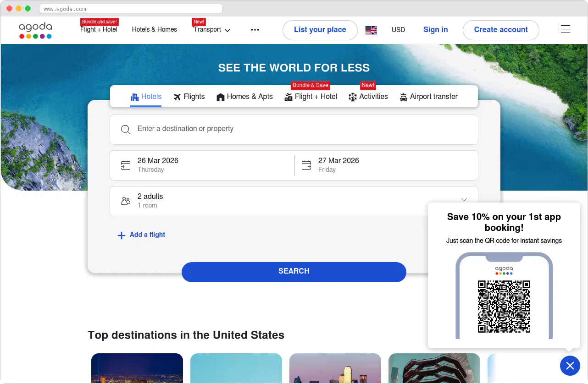Click the New! badge above Activities
Viewport: 588px width, 384px height.
coord(368,85)
